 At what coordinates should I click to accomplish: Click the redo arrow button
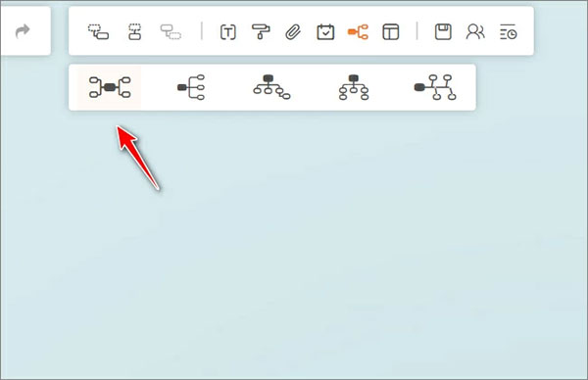point(23,31)
